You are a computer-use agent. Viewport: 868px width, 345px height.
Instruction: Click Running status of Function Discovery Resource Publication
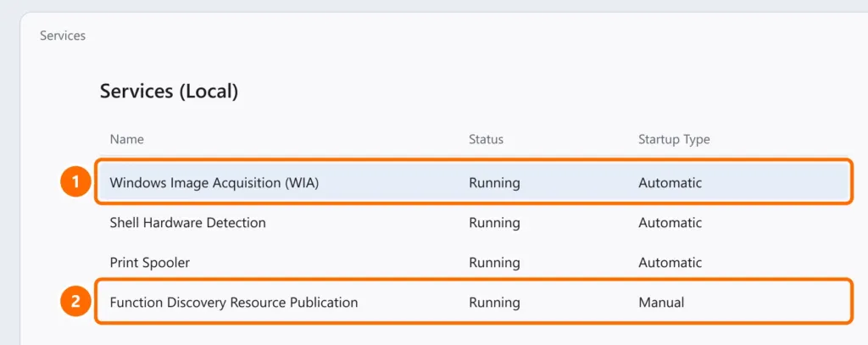[494, 303]
